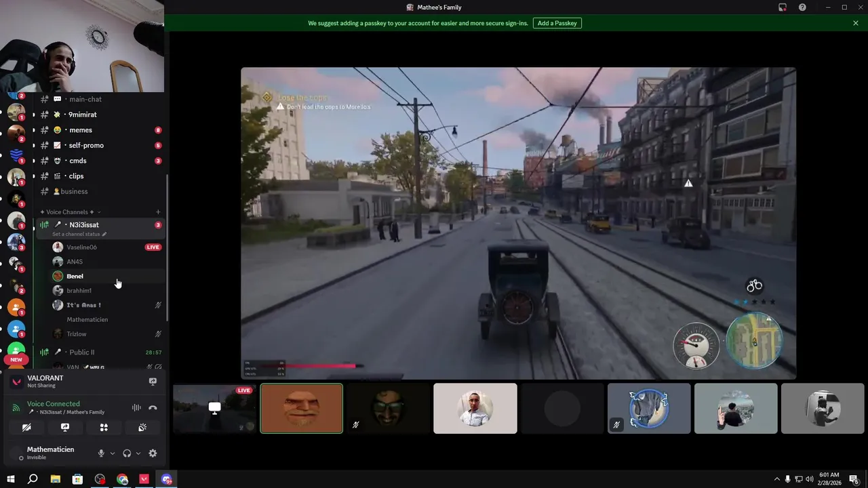Screen dimensions: 868x488
Task: Toggle microphone mute
Action: click(101, 453)
